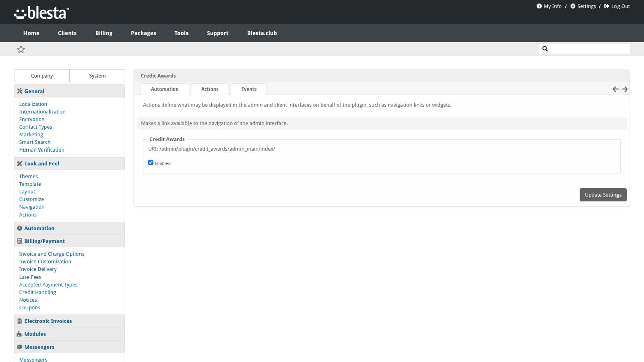Click the General section tools icon
Screen dimensions: 644x362
(20, 91)
